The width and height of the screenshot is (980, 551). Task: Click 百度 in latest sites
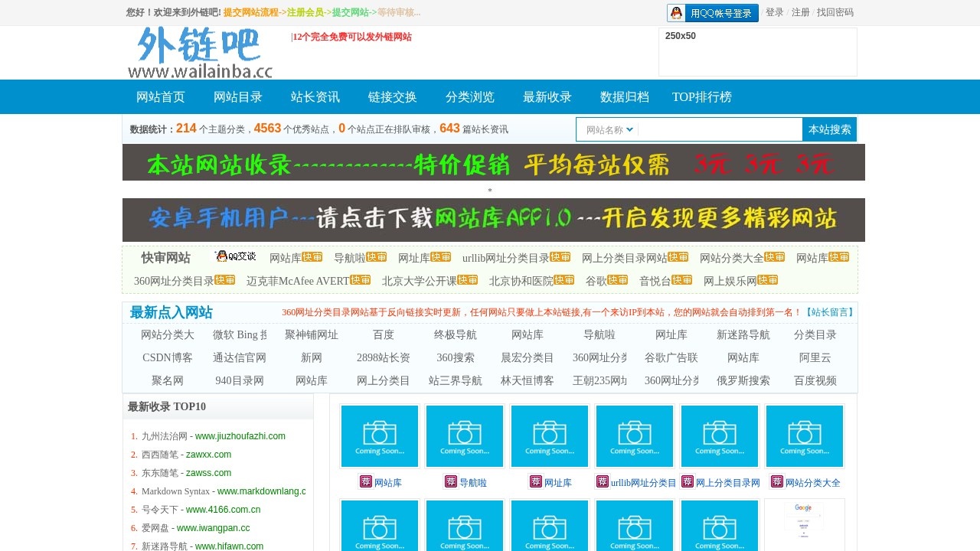click(x=384, y=334)
